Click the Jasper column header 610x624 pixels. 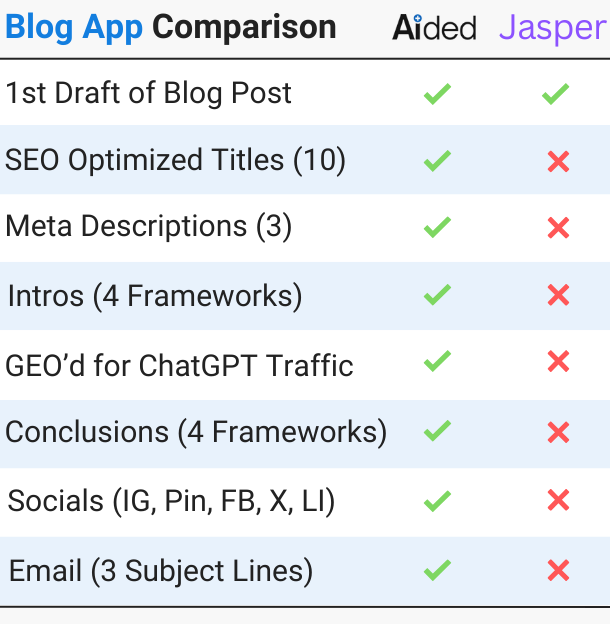pyautogui.click(x=552, y=27)
